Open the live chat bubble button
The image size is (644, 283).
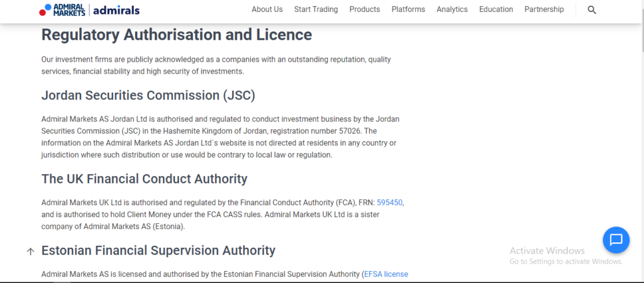click(x=616, y=240)
